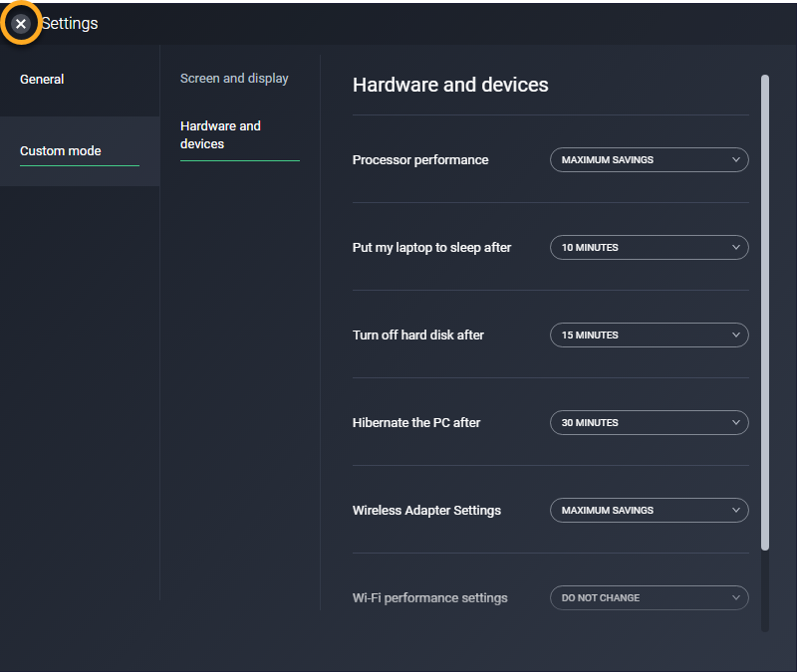Open the Wireless Adapter Settings dropdown
The width and height of the screenshot is (797, 672).
pyautogui.click(x=649, y=511)
